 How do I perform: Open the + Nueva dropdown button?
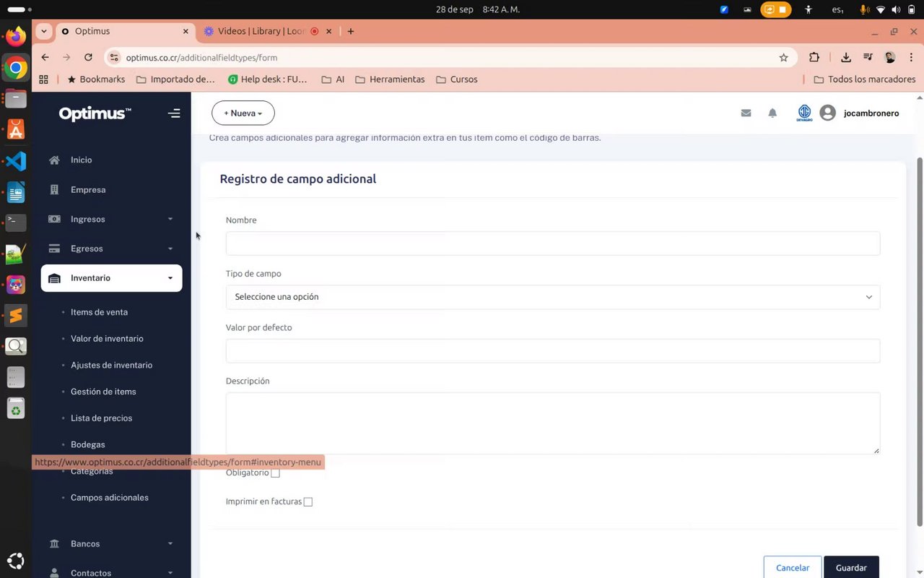243,113
